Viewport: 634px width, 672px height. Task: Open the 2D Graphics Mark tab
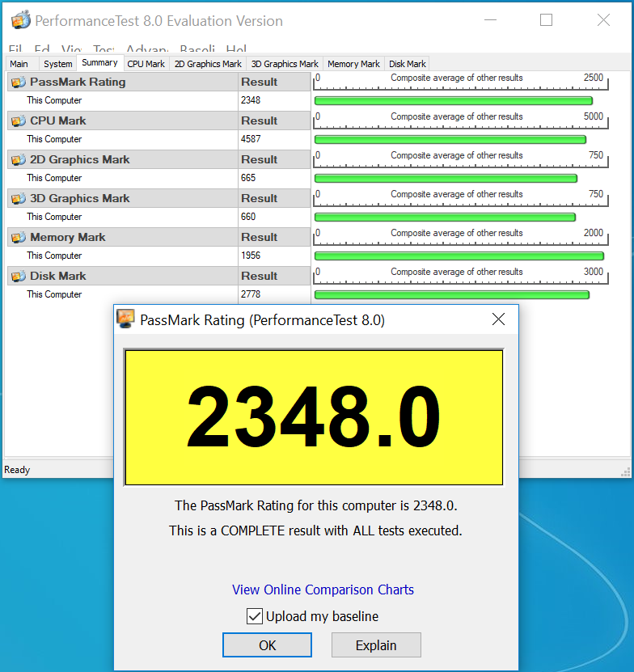[208, 64]
